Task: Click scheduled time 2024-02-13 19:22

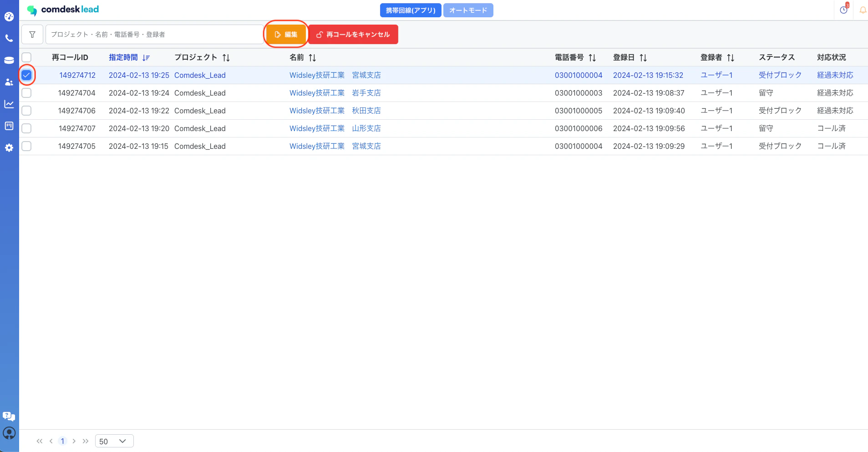Action: point(139,111)
